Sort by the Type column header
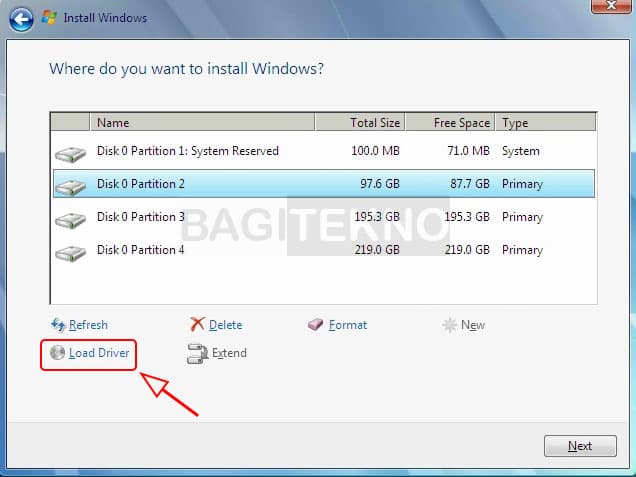The height and width of the screenshot is (477, 636). click(x=546, y=122)
